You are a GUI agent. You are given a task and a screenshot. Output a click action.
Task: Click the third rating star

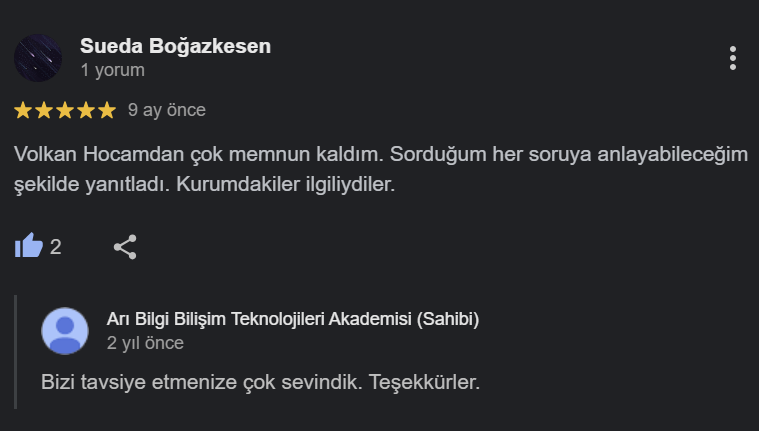[66, 110]
